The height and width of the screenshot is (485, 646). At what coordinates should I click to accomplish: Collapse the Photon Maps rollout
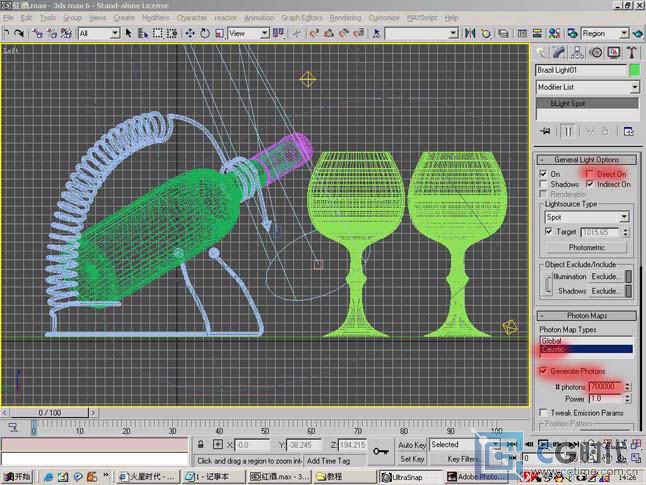coord(586,316)
